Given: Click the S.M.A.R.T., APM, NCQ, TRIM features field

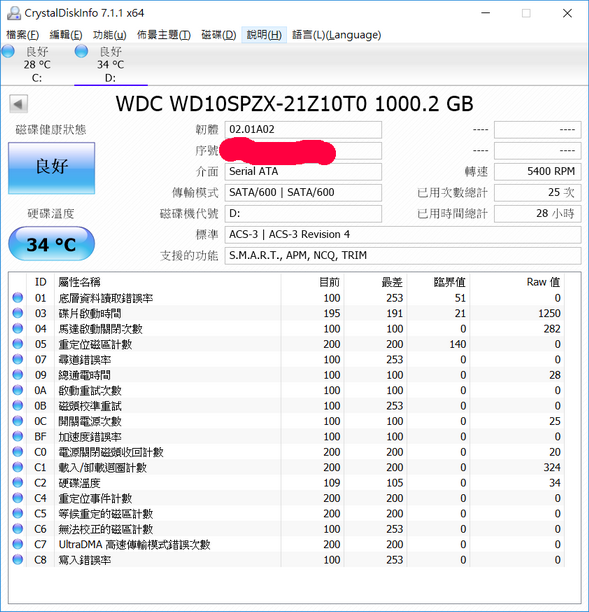Looking at the screenshot, I should [403, 256].
